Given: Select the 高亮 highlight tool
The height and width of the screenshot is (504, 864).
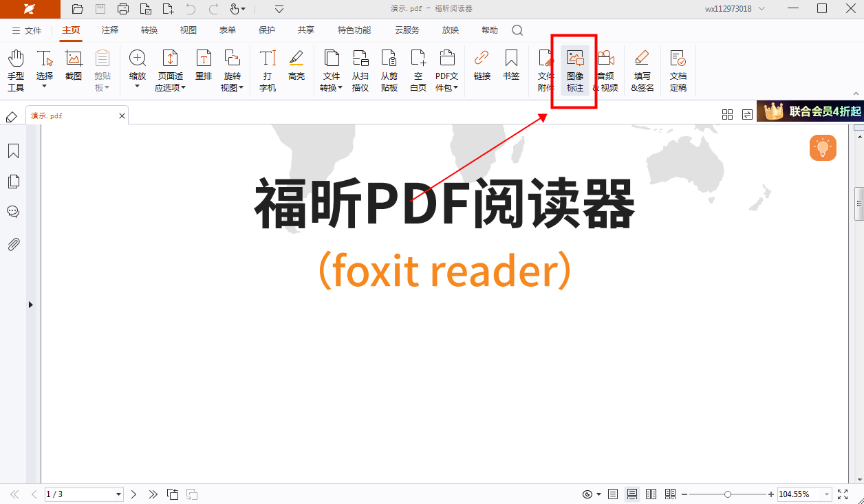Looking at the screenshot, I should (x=296, y=67).
